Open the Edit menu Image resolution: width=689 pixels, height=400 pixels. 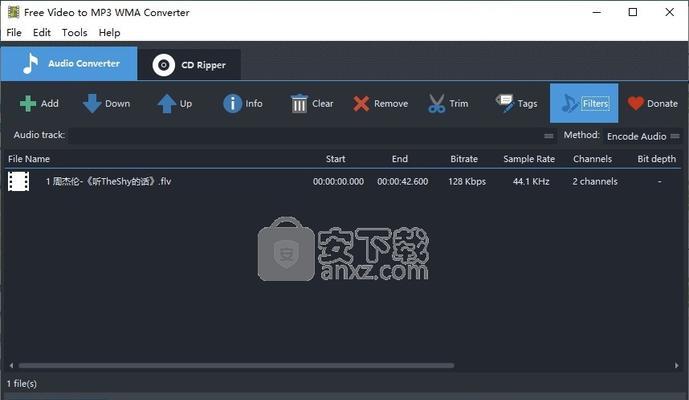[42, 33]
